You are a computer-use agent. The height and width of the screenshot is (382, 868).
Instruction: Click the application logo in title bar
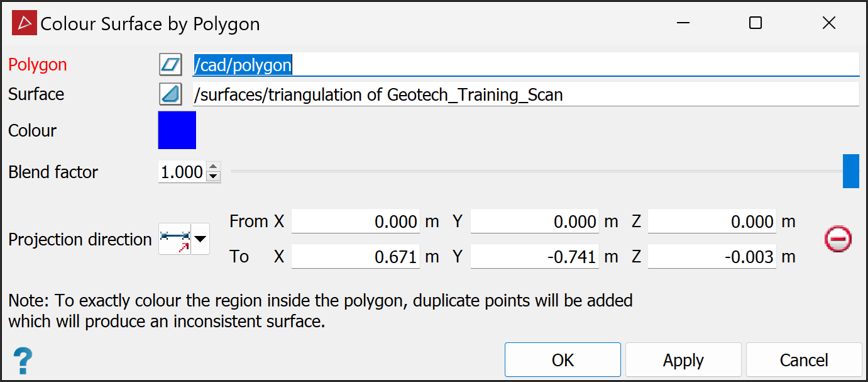pos(25,24)
